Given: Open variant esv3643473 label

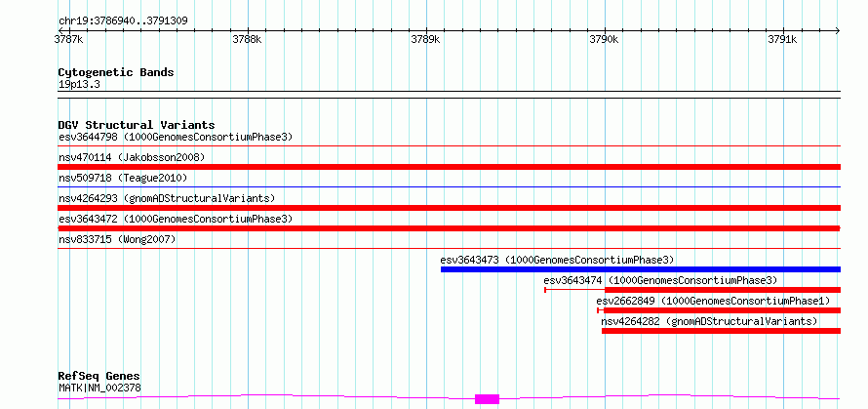Looking at the screenshot, I should click(x=558, y=260).
